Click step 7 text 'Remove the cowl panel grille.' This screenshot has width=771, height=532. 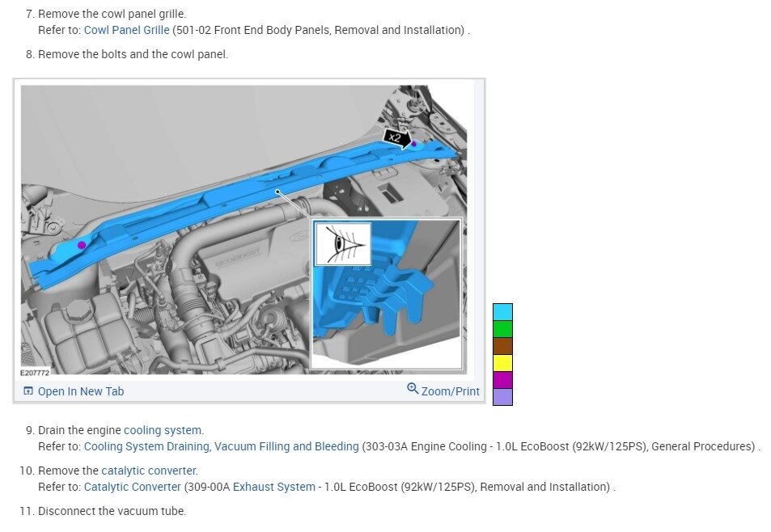pyautogui.click(x=112, y=14)
